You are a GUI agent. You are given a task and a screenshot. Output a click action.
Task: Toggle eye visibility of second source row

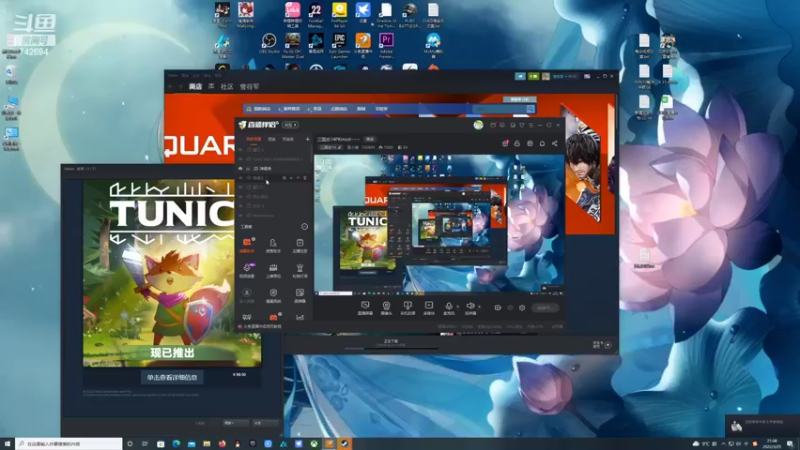[x=241, y=159]
